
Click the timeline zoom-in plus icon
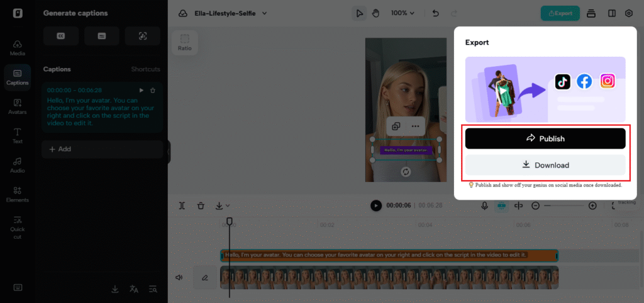coord(592,205)
